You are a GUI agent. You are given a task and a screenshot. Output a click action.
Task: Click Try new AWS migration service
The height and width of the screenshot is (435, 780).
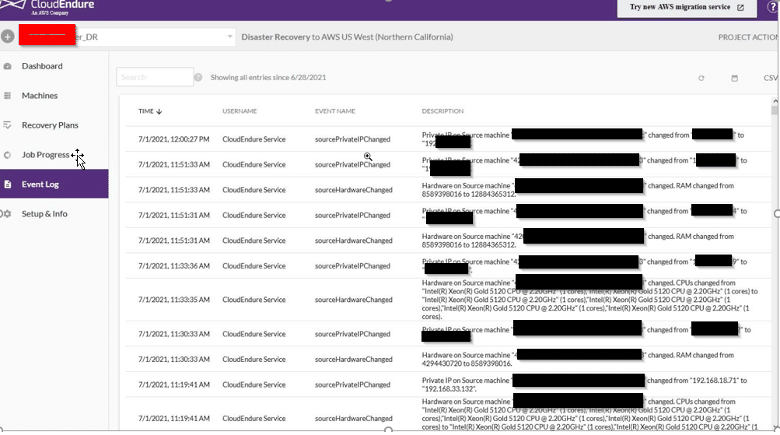[687, 7]
